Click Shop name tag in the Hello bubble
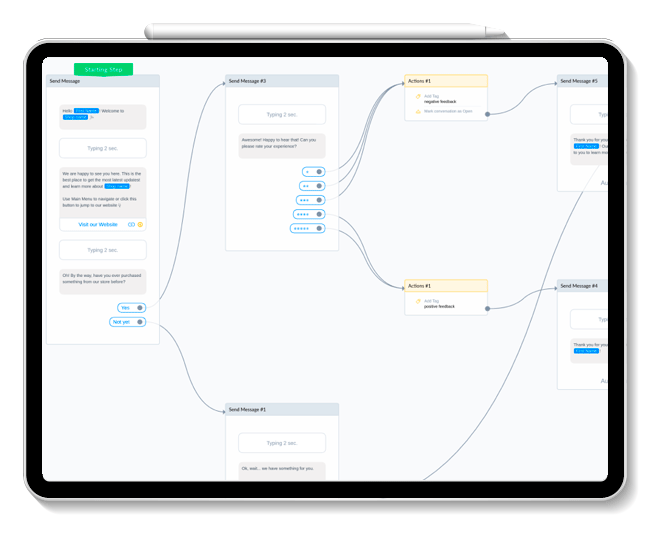 click(75, 117)
